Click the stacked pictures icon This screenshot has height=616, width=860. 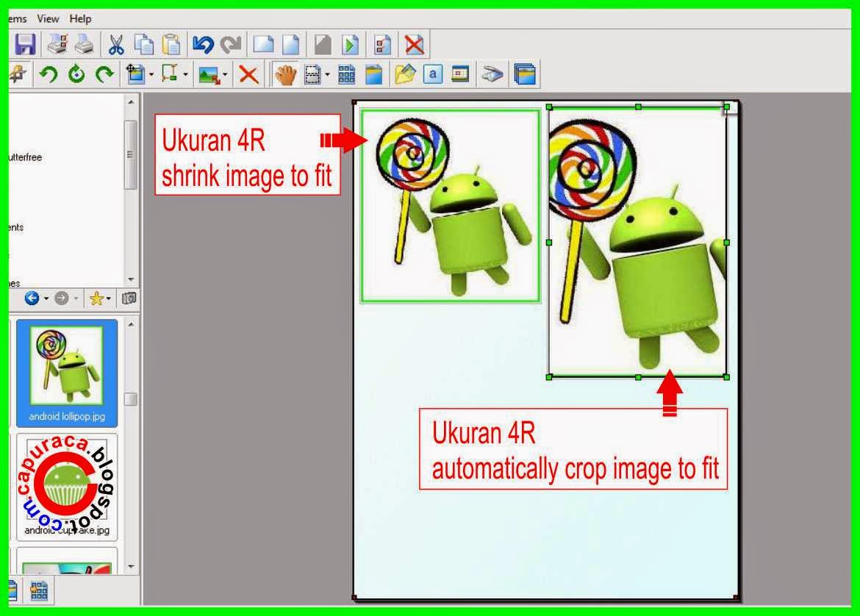tap(524, 74)
